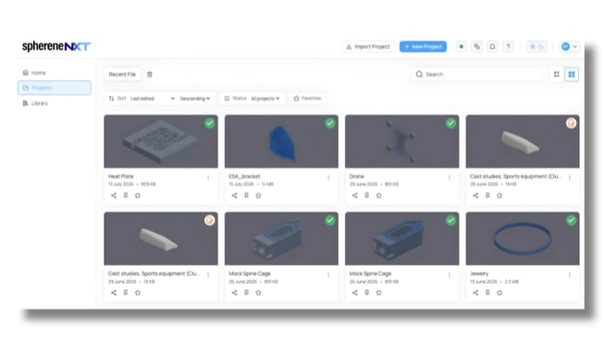Share the Drone project

[x=355, y=196]
